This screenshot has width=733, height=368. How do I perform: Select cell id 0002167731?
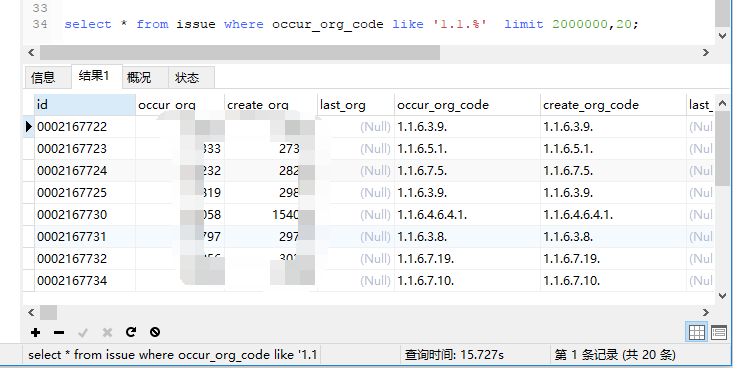pos(85,237)
